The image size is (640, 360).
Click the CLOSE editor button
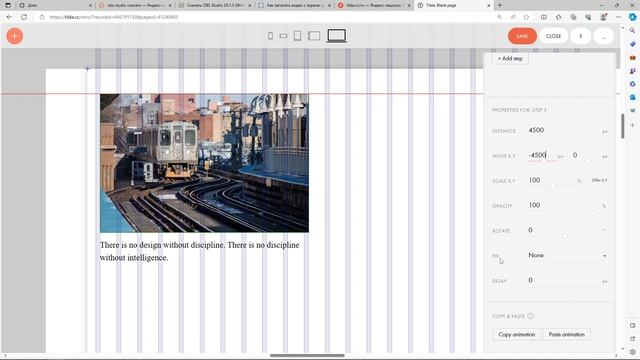click(553, 36)
